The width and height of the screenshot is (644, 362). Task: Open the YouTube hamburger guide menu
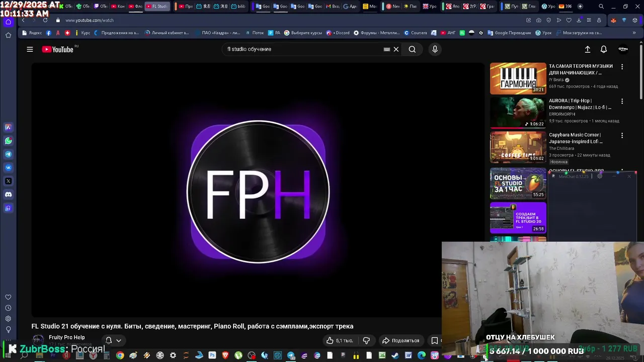(30, 49)
